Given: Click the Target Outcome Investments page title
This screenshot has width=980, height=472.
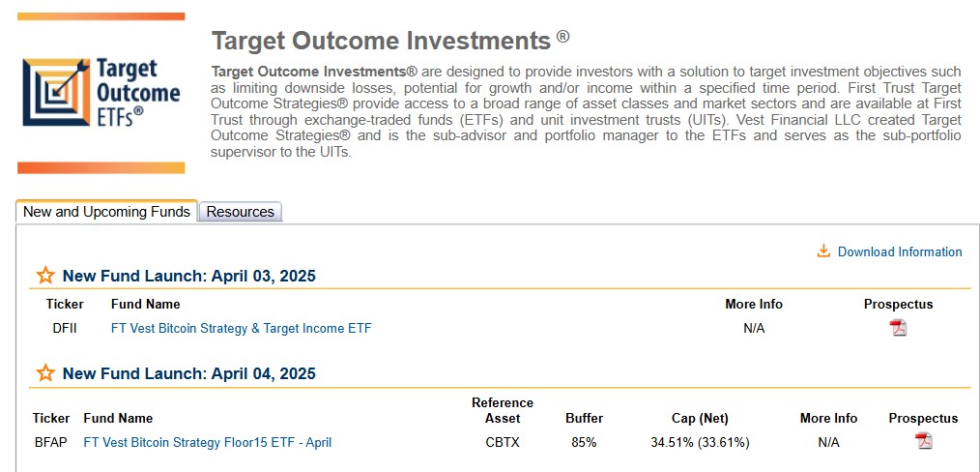Looking at the screenshot, I should pyautogui.click(x=381, y=41).
